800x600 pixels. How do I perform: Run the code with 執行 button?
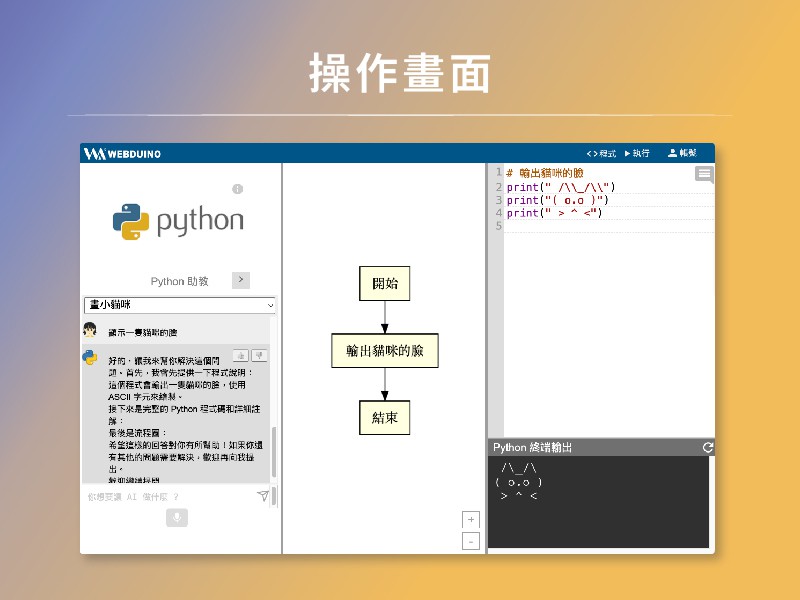[638, 153]
